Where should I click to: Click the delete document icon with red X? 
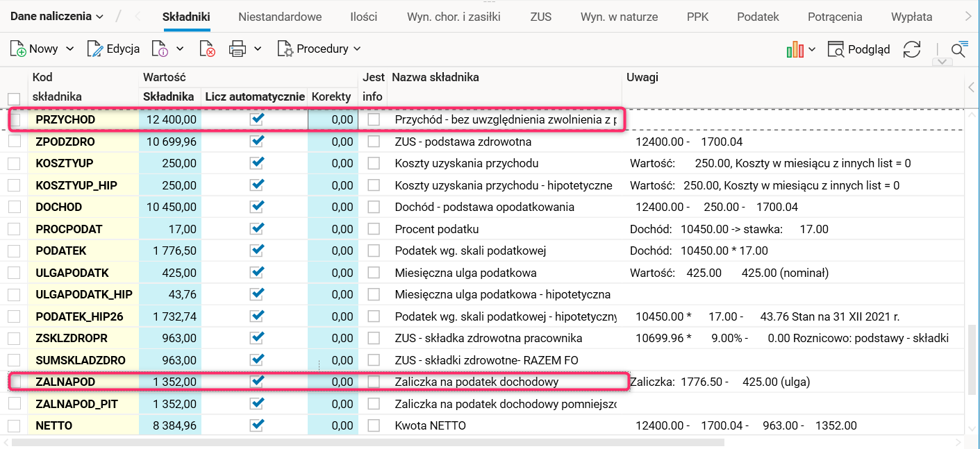coord(207,49)
